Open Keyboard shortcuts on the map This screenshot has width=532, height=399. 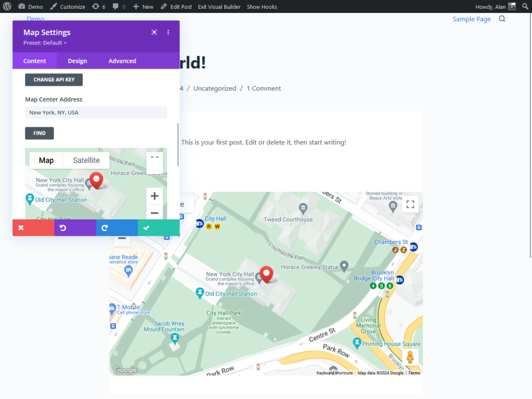(334, 373)
